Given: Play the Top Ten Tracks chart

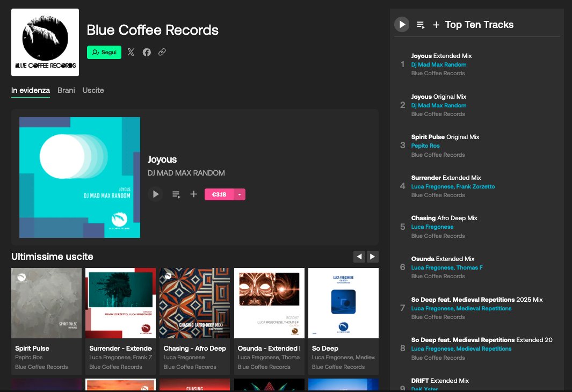Looking at the screenshot, I should click(402, 24).
